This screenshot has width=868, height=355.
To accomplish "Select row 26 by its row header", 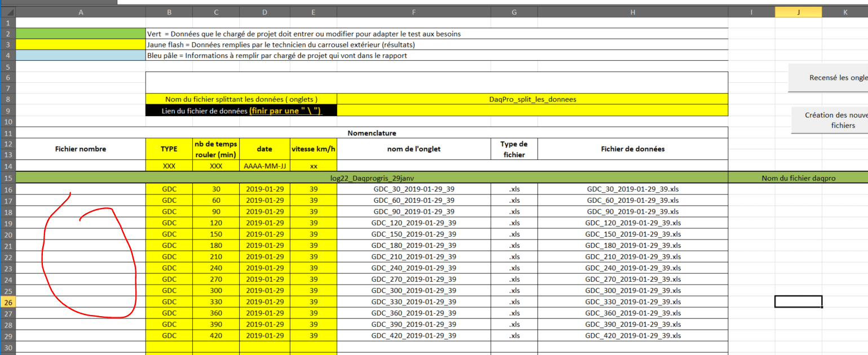I will click(8, 302).
